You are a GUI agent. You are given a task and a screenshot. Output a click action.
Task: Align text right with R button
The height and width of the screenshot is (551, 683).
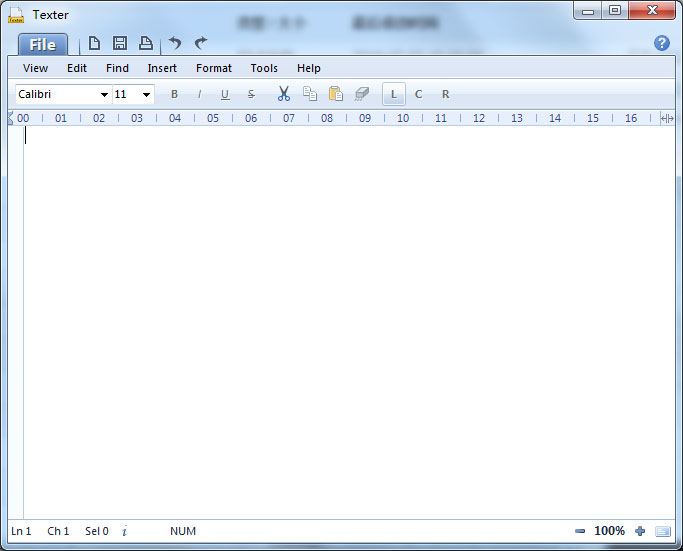coord(445,94)
